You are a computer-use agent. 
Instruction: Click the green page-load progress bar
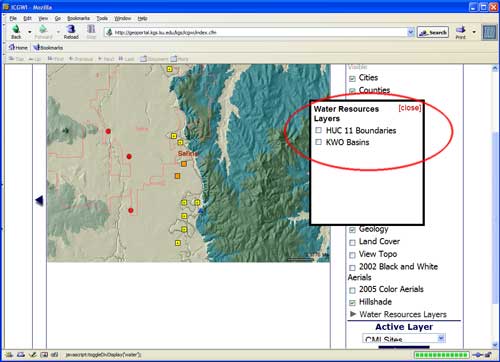(x=442, y=355)
